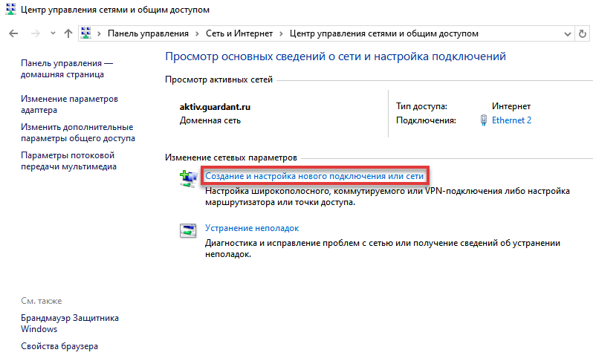Open Свойства браузера link
The width and height of the screenshot is (593, 364).
point(59,346)
